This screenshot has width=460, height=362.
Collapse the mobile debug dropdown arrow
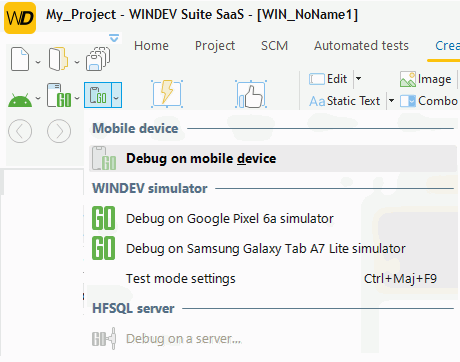[116, 95]
